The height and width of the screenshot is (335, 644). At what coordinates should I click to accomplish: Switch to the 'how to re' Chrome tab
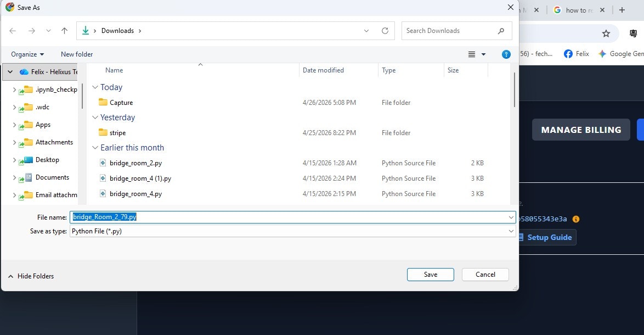(579, 10)
